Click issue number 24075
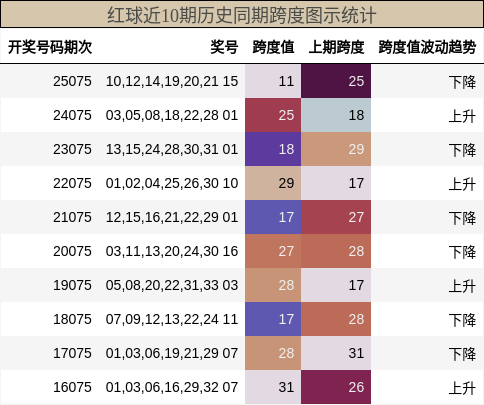This screenshot has height=405, width=484. click(x=72, y=115)
